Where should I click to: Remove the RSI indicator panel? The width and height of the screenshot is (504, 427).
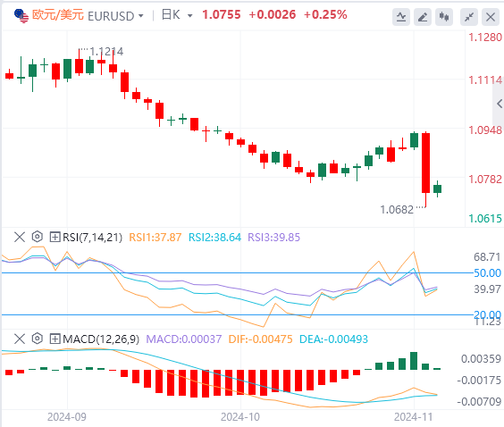point(20,237)
